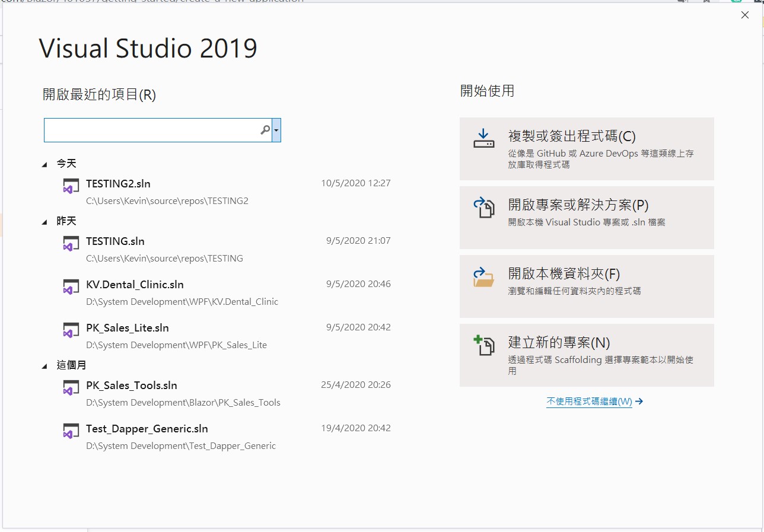764x532 pixels.
Task: Click path C:\Users\Kevin\source\repos\TESTING
Action: click(x=164, y=259)
